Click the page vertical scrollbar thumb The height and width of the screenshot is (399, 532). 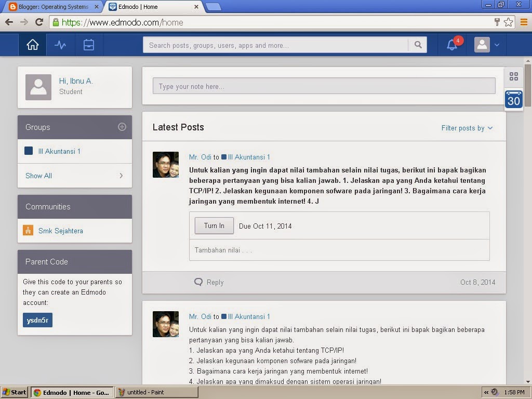click(x=528, y=86)
